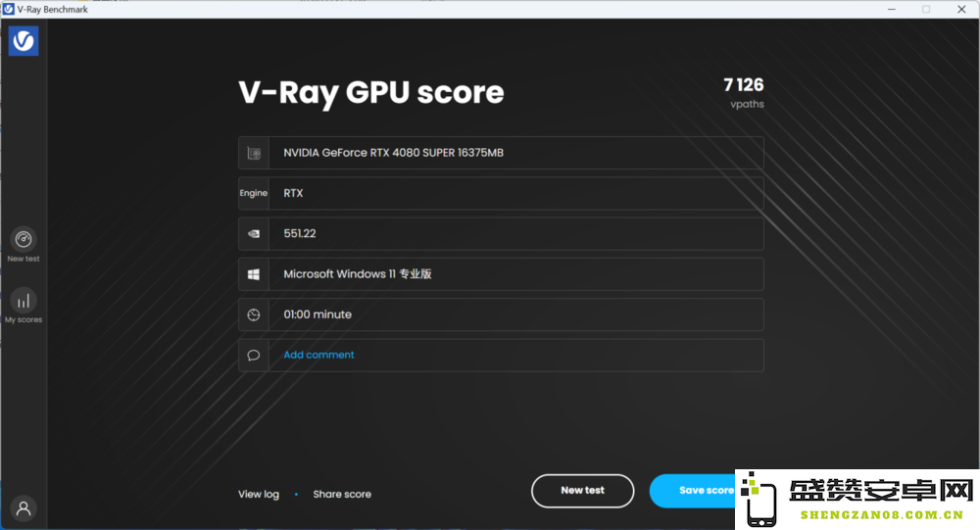Click the Engine label in the RTX row

pyautogui.click(x=253, y=193)
